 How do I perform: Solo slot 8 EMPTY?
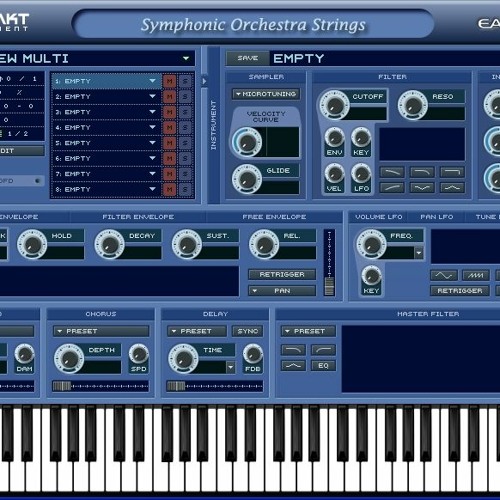coord(185,189)
